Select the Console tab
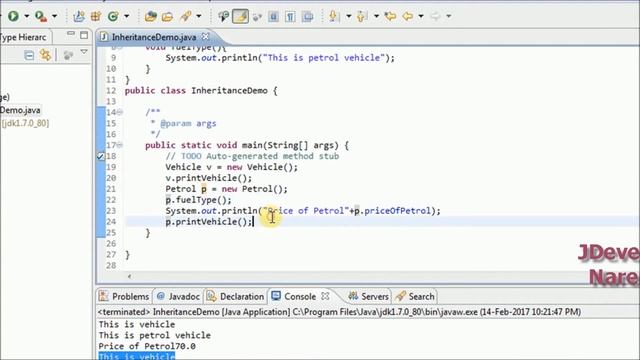640x360 pixels. [295, 296]
